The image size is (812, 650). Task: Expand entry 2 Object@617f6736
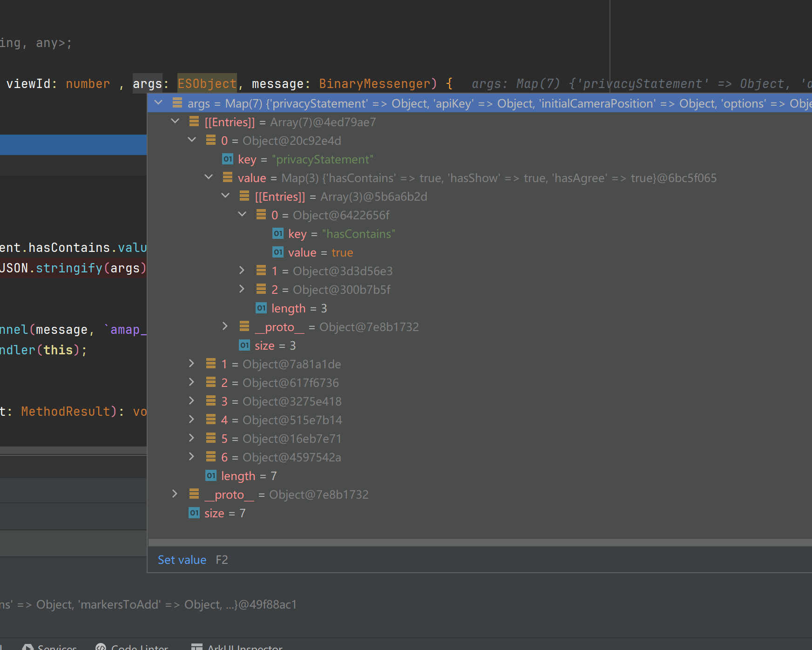191,382
